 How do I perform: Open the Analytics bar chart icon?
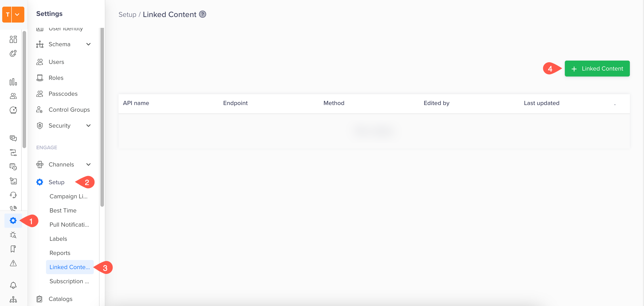point(13,82)
